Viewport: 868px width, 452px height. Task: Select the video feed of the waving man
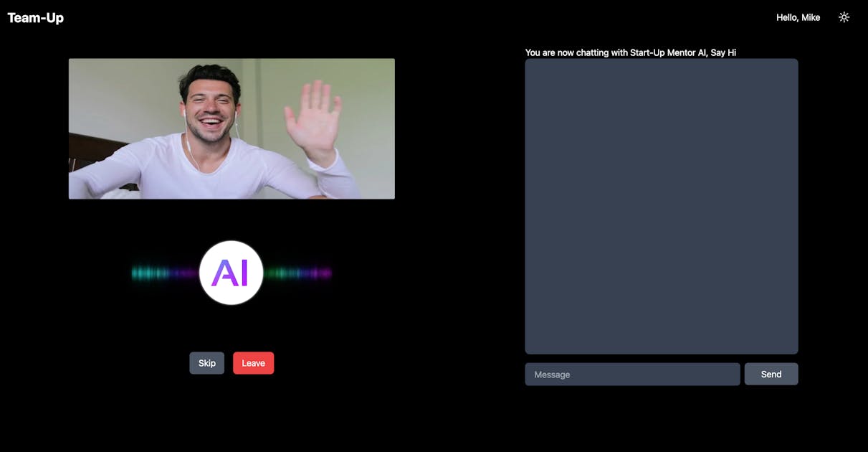[232, 128]
